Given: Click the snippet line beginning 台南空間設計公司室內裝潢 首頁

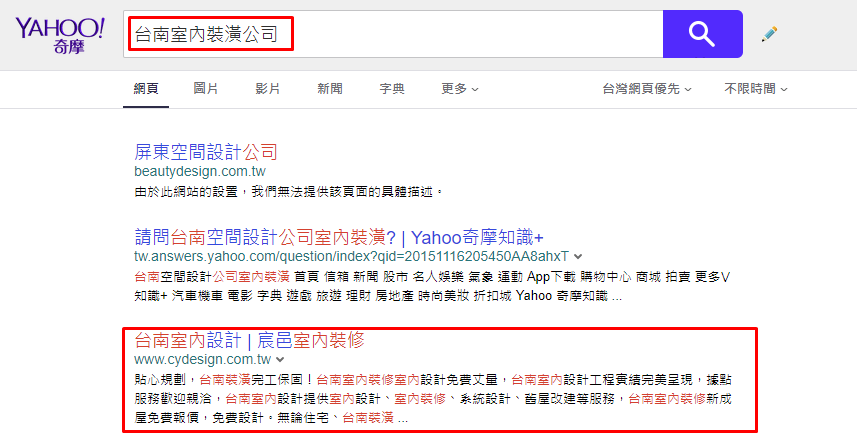Looking at the screenshot, I should point(432,276).
